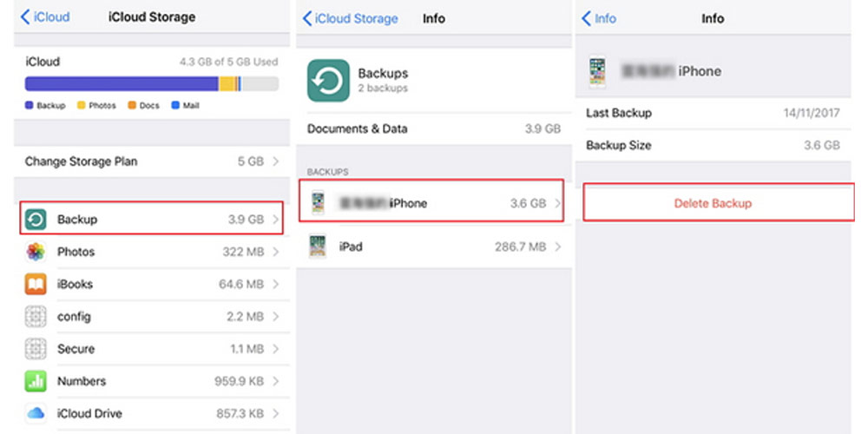Go back to iCloud Storage
This screenshot has height=434, width=868.
350,18
